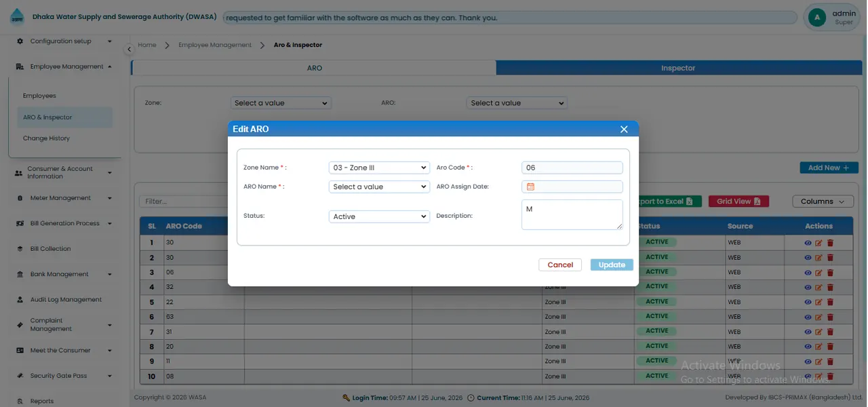Viewport: 868px width, 407px height.
Task: Open Employees in the sidebar
Action: (39, 96)
